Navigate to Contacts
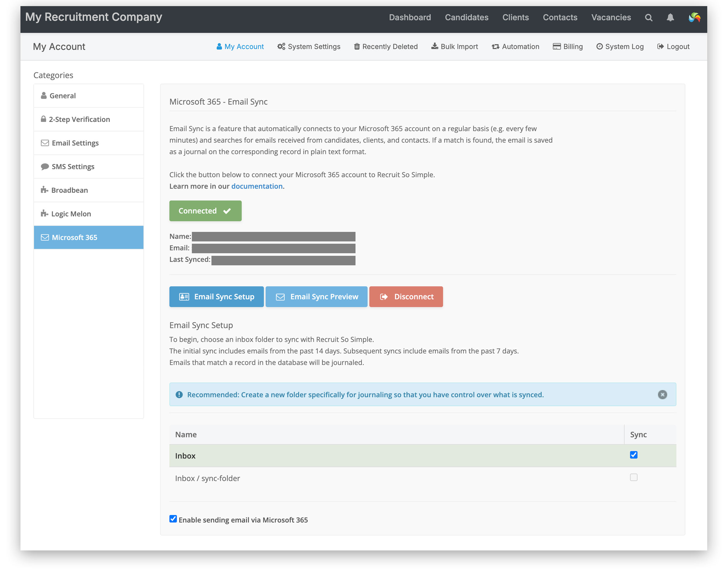 click(560, 18)
